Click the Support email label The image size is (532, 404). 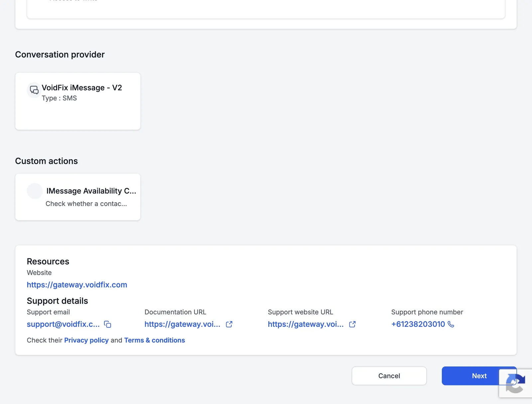(48, 312)
